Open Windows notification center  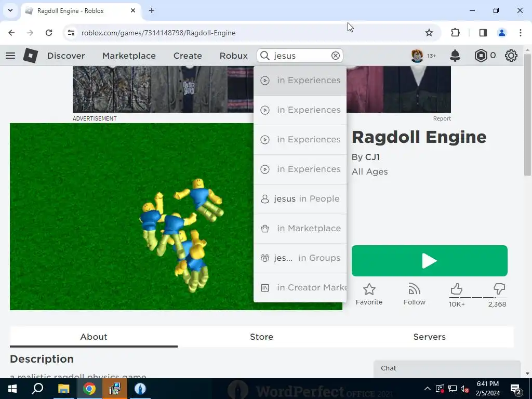[x=516, y=389]
